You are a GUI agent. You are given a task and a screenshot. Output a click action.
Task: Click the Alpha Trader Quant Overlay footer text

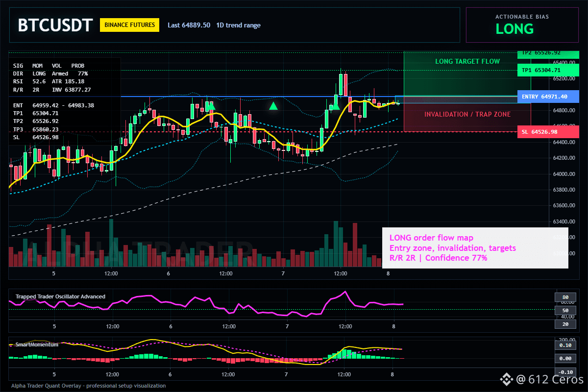pyautogui.click(x=89, y=386)
